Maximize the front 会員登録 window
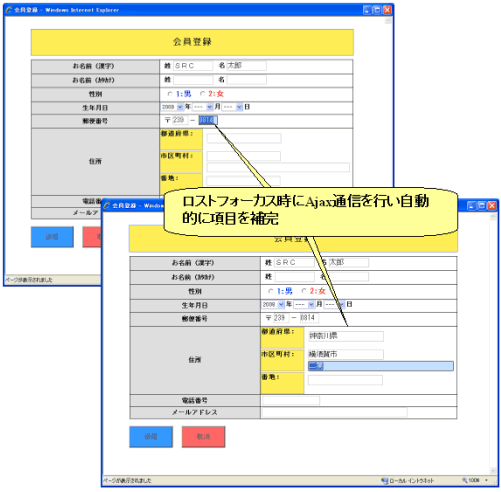The image size is (501, 492). pos(482,206)
